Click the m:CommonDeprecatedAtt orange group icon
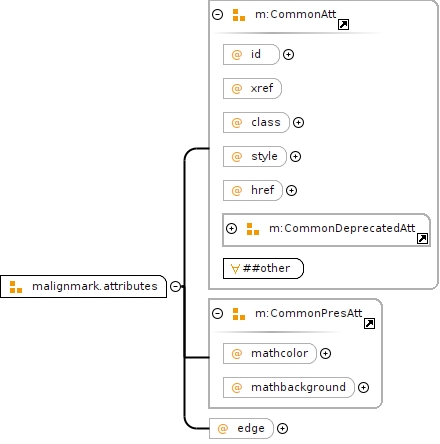This screenshot has height=444, width=440. coord(253,229)
